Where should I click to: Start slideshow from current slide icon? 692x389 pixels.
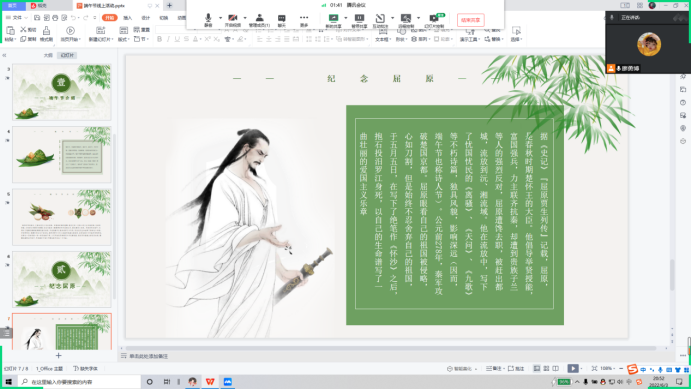(70, 34)
